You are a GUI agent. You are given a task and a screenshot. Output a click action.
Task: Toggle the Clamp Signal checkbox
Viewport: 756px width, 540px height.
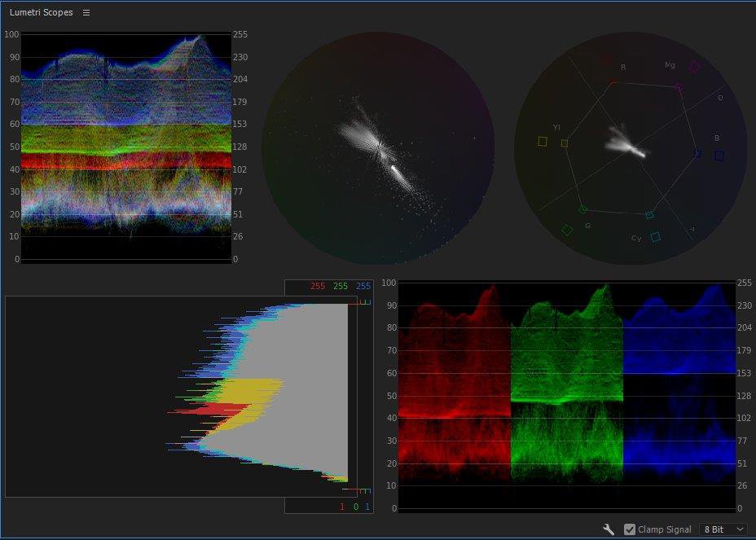[x=630, y=529]
